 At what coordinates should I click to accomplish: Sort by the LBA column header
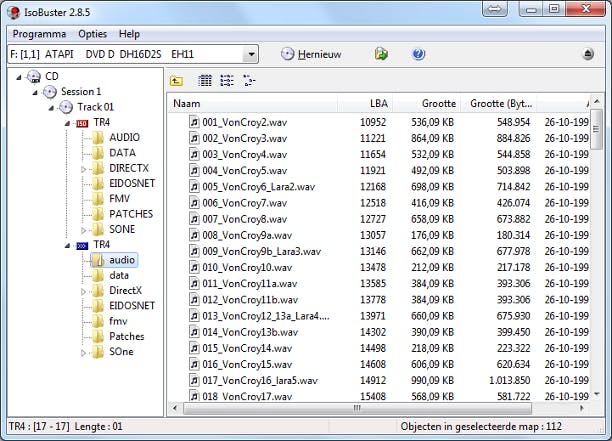coord(365,103)
